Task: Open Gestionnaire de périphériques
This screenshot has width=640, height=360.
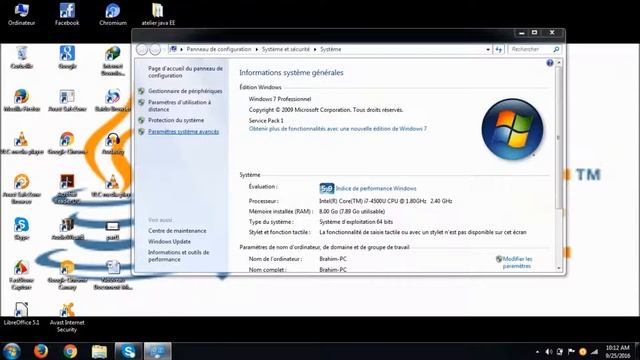Action: (x=185, y=91)
